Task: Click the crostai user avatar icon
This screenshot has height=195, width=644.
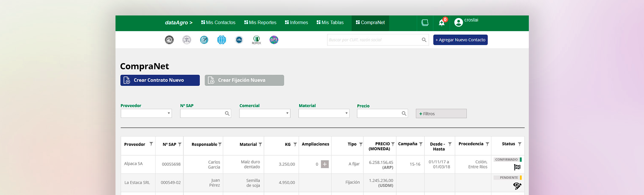Action: click(458, 23)
